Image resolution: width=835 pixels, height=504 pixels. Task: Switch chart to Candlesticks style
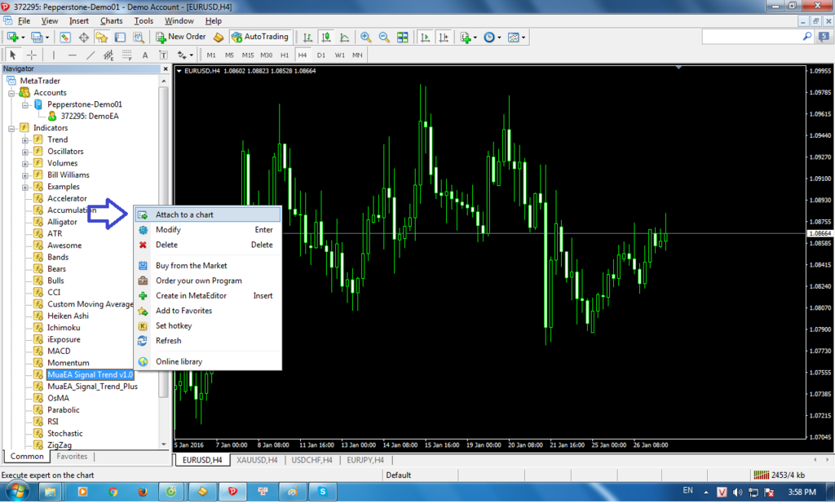tap(326, 37)
